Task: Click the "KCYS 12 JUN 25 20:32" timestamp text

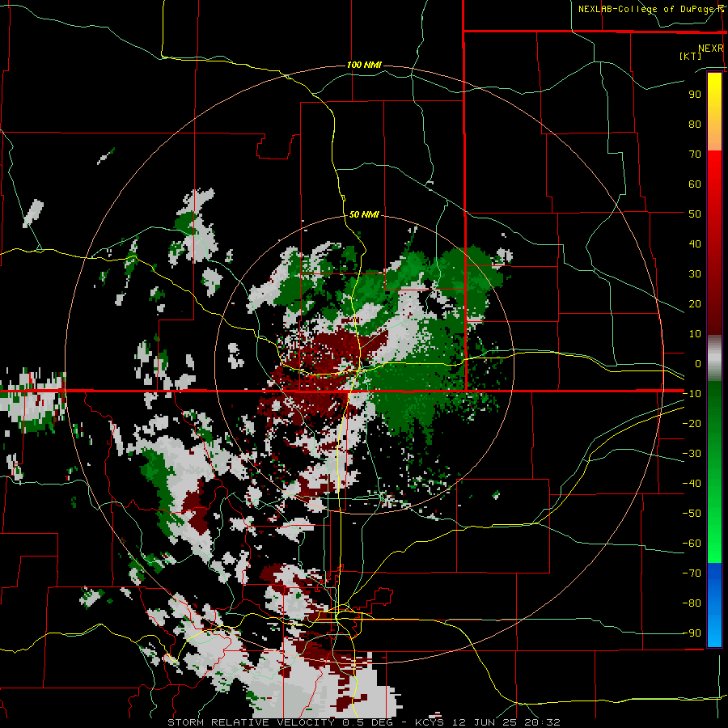Action: click(488, 722)
